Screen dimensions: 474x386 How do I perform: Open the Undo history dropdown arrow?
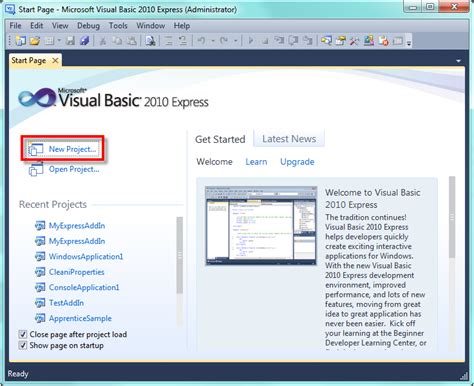213,41
